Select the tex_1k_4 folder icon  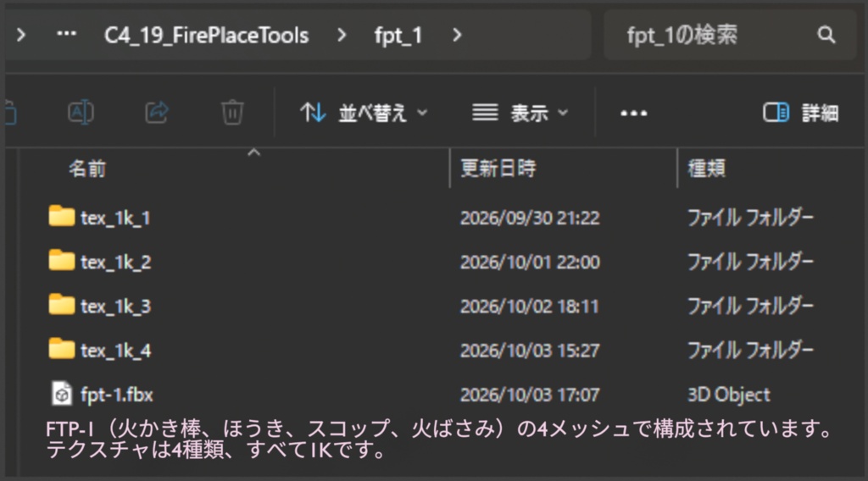click(61, 349)
